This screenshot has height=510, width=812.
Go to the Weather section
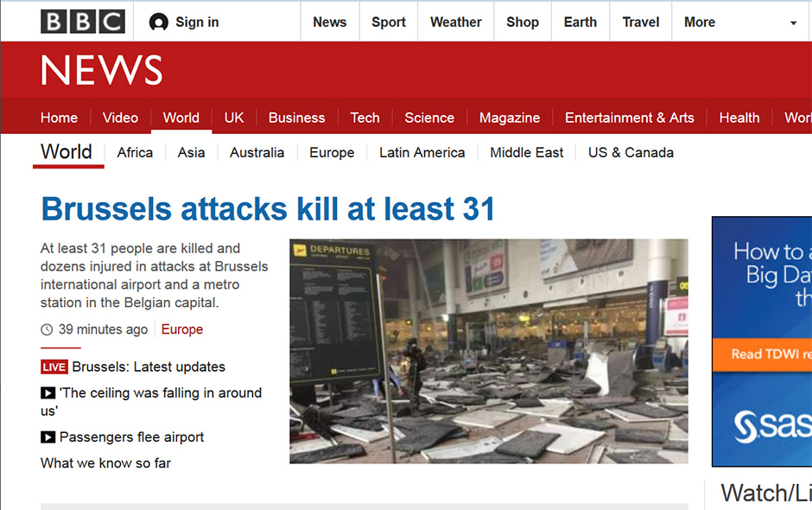455,22
